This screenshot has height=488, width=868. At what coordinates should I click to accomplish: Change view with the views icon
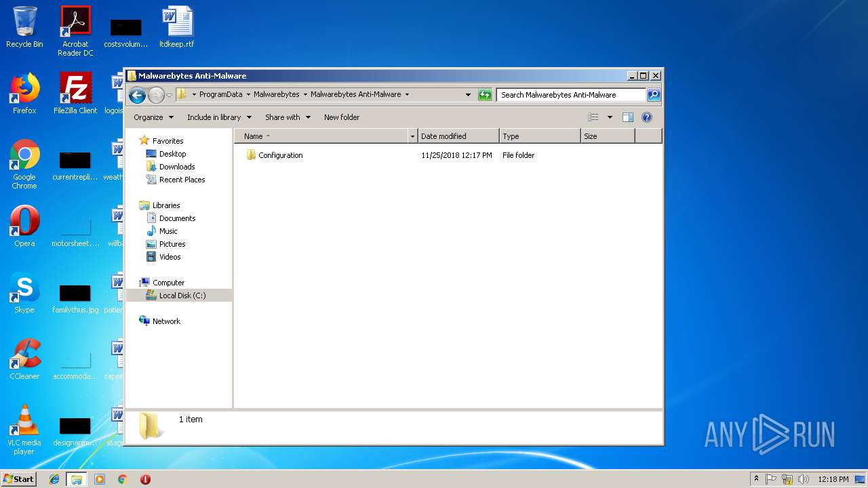593,117
